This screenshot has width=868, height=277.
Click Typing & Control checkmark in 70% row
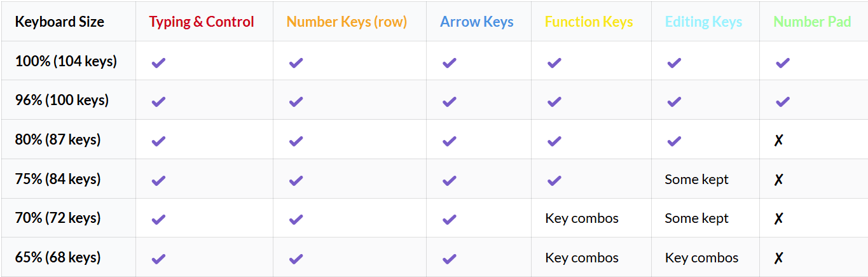tap(158, 219)
